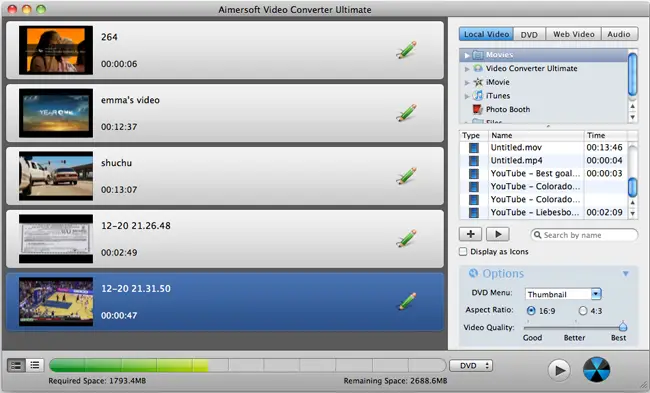This screenshot has height=393, width=650.
Task: Click the iMovie star icon
Action: pyautogui.click(x=478, y=82)
